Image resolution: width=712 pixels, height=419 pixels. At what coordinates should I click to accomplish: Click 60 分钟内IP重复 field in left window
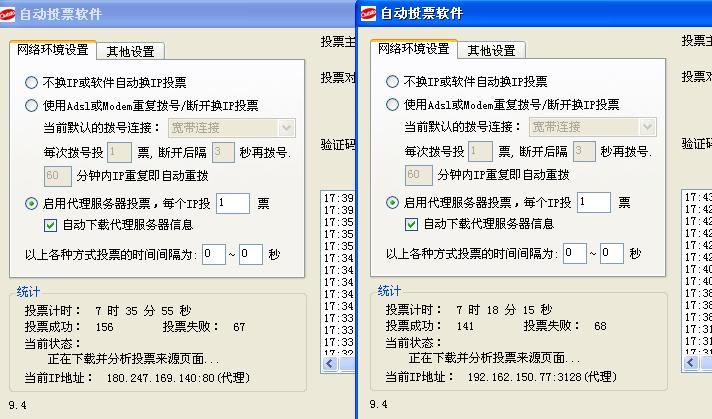click(58, 176)
